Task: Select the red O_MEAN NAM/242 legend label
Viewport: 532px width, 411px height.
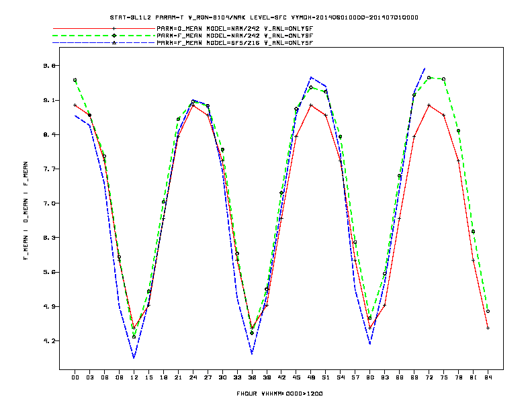Action: [x=235, y=29]
